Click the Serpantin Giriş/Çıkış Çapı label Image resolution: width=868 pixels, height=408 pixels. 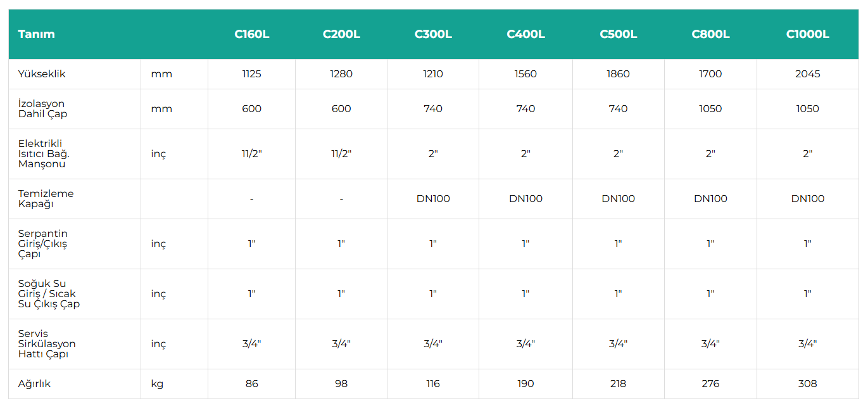click(42, 244)
